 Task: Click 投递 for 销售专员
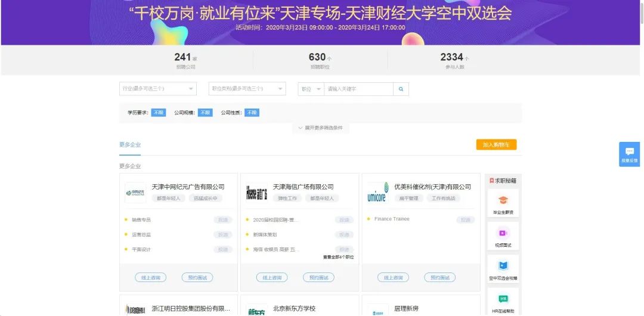222,220
